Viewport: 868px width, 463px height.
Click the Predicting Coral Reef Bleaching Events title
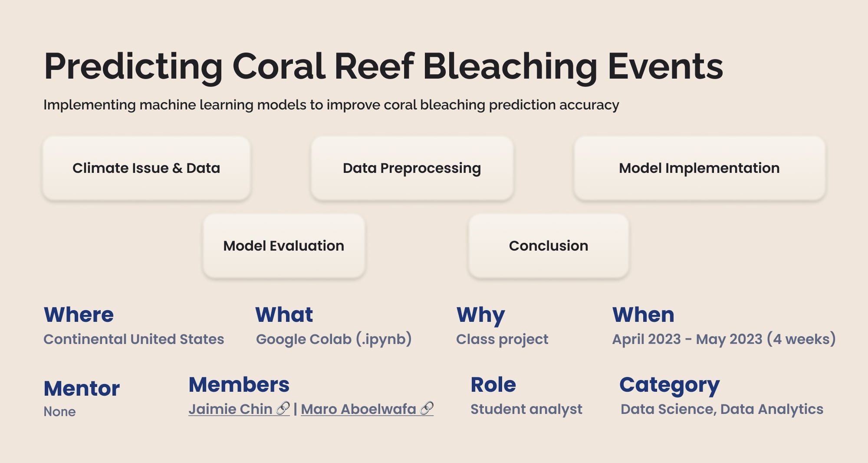coord(384,66)
